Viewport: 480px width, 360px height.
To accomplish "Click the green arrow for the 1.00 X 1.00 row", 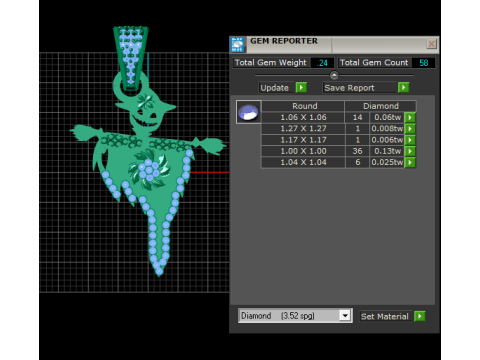I will (x=410, y=151).
